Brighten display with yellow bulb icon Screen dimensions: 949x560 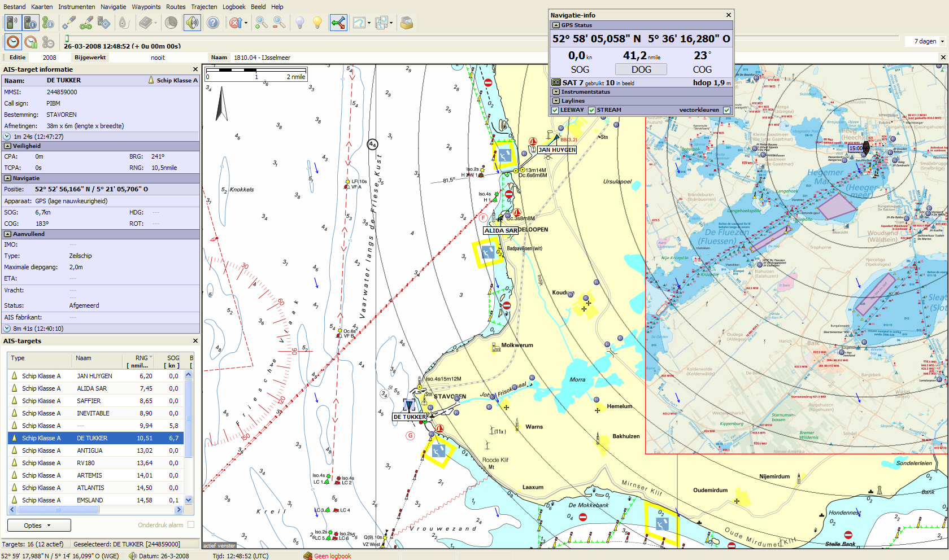[x=317, y=23]
